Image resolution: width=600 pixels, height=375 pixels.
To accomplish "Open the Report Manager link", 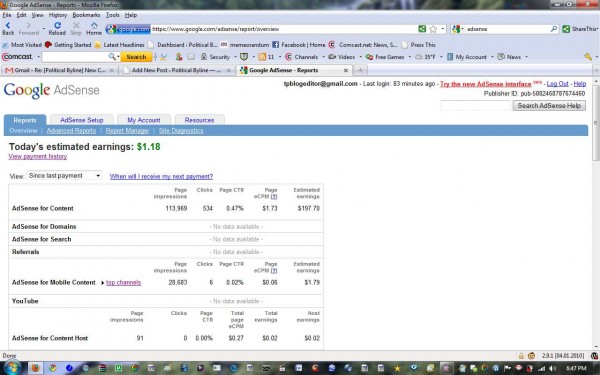I will click(127, 130).
